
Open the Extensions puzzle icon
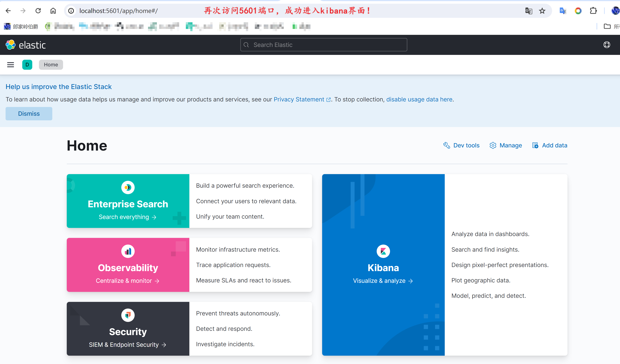pyautogui.click(x=593, y=11)
